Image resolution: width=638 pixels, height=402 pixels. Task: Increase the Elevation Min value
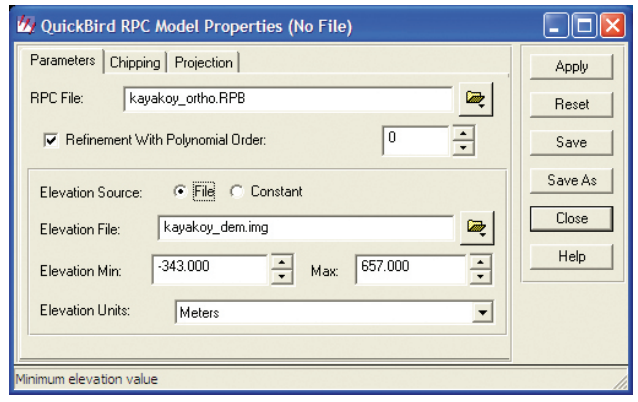coord(281,262)
